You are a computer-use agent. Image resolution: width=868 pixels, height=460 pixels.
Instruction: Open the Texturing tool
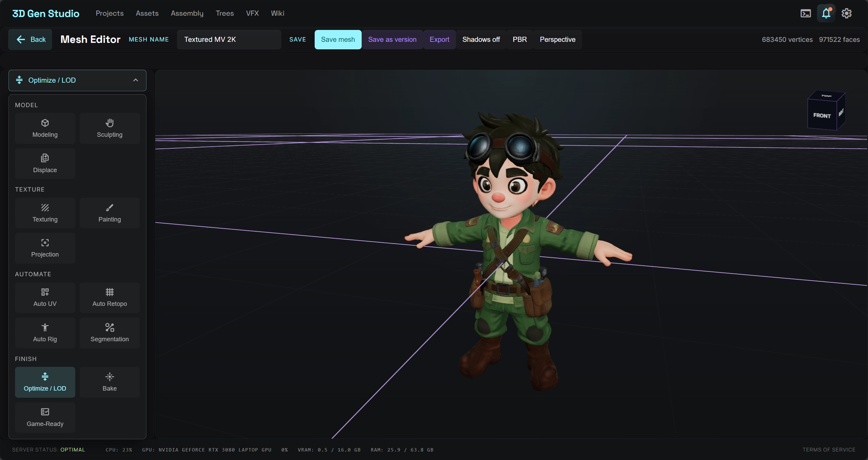click(45, 213)
